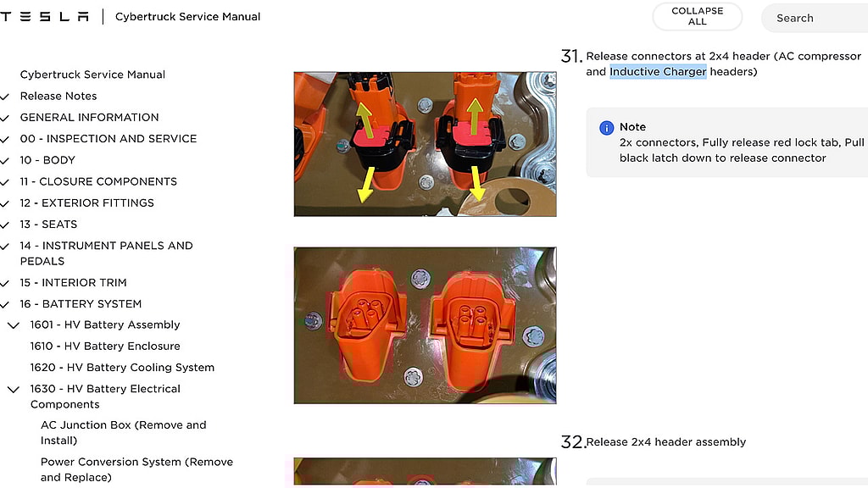Viewport: 868px width, 488px height.
Task: Open the connector release arrows image
Action: (426, 144)
